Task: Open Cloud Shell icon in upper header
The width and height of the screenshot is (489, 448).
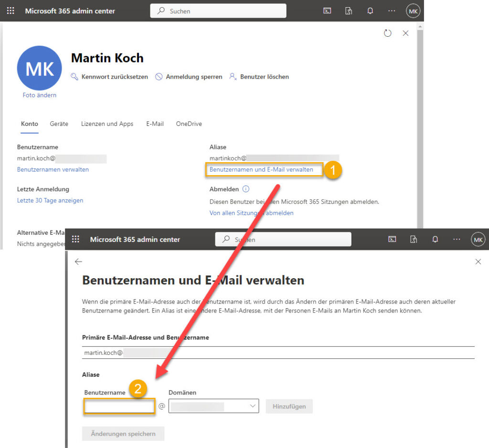Action: [327, 11]
